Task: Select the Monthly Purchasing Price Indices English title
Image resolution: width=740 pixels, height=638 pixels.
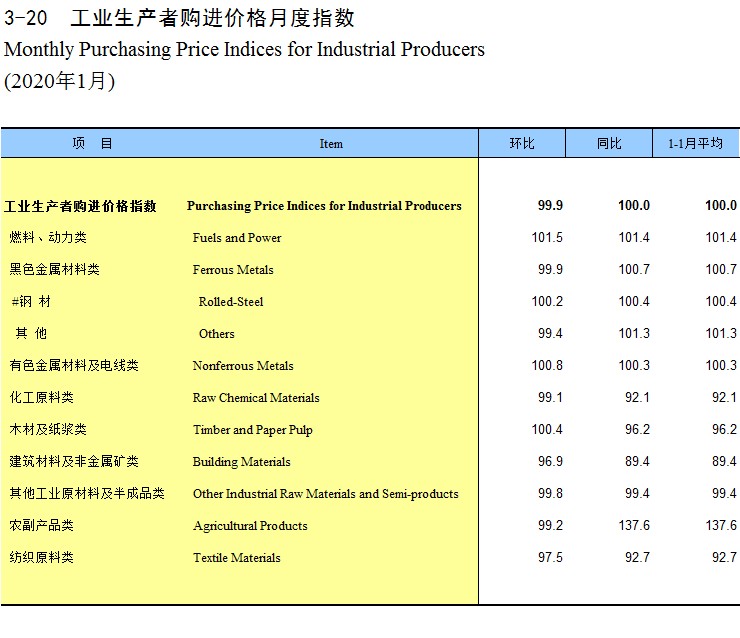Action: click(x=244, y=50)
